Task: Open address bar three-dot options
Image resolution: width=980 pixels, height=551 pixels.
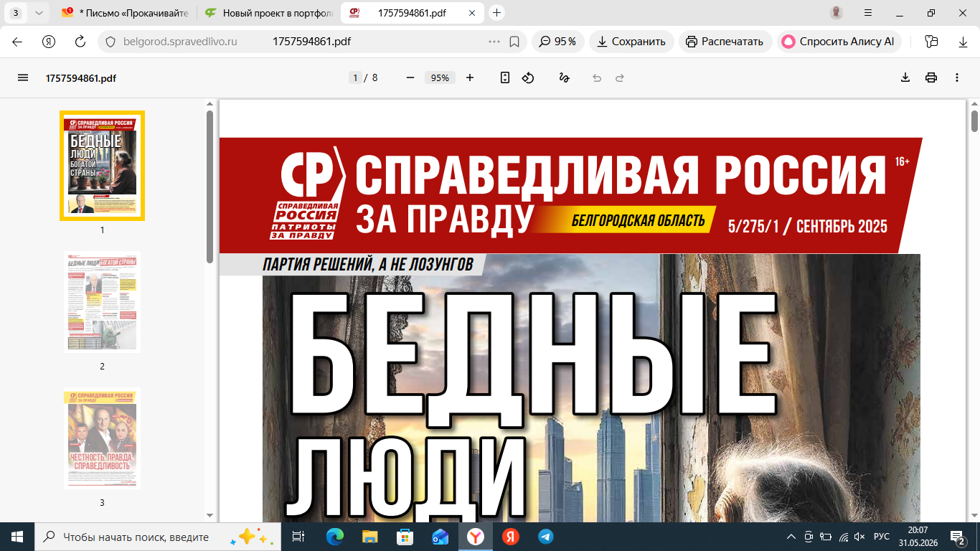Action: click(x=494, y=42)
